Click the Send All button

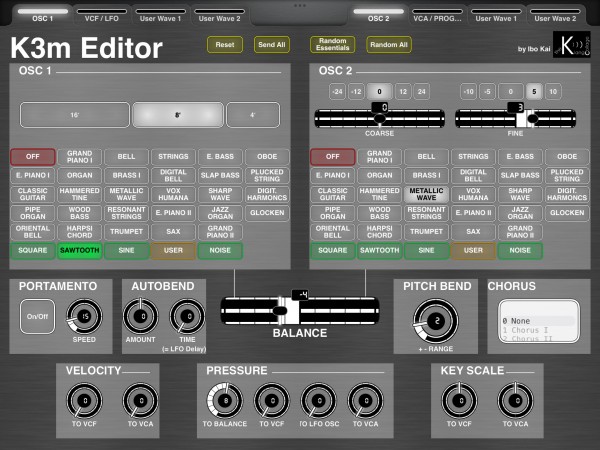click(272, 45)
